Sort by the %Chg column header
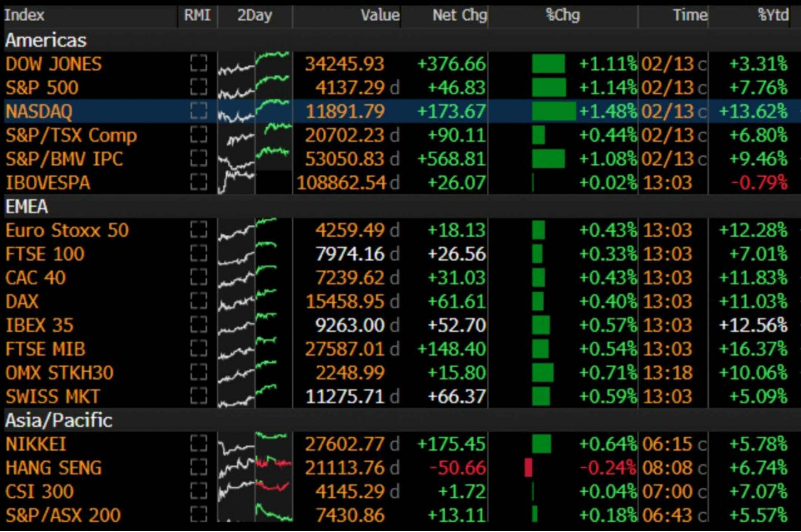 click(563, 16)
